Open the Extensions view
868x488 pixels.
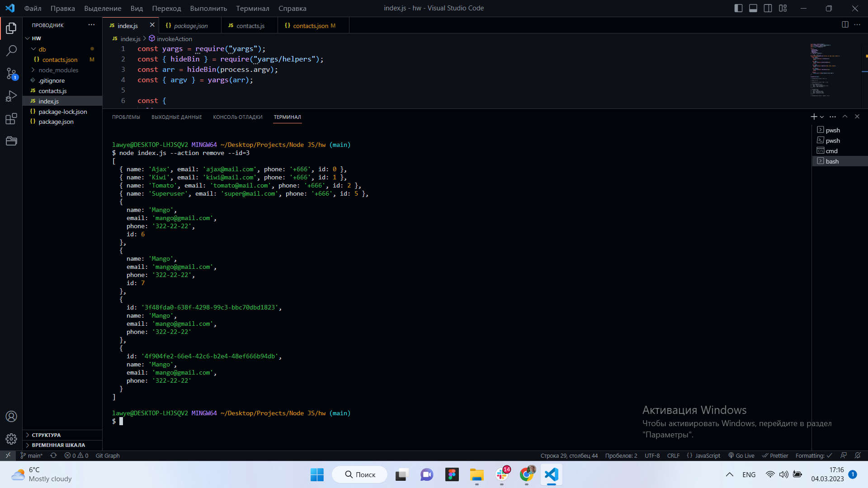(x=11, y=119)
